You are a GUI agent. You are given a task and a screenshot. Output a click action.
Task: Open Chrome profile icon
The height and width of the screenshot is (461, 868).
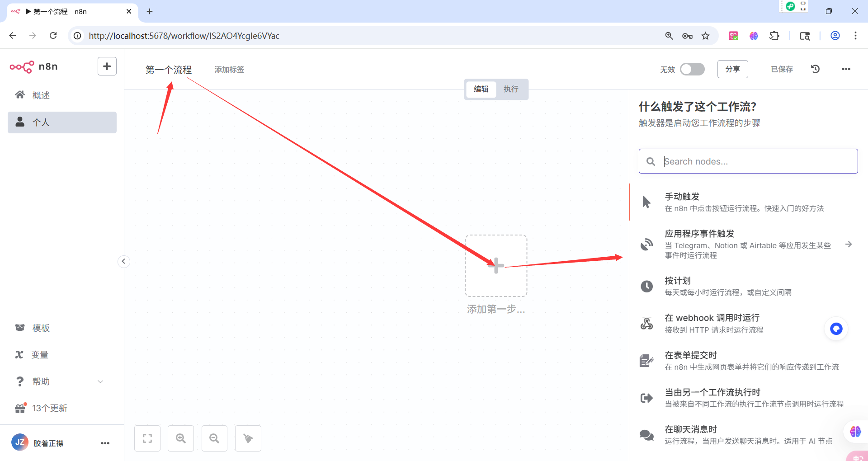tap(835, 36)
